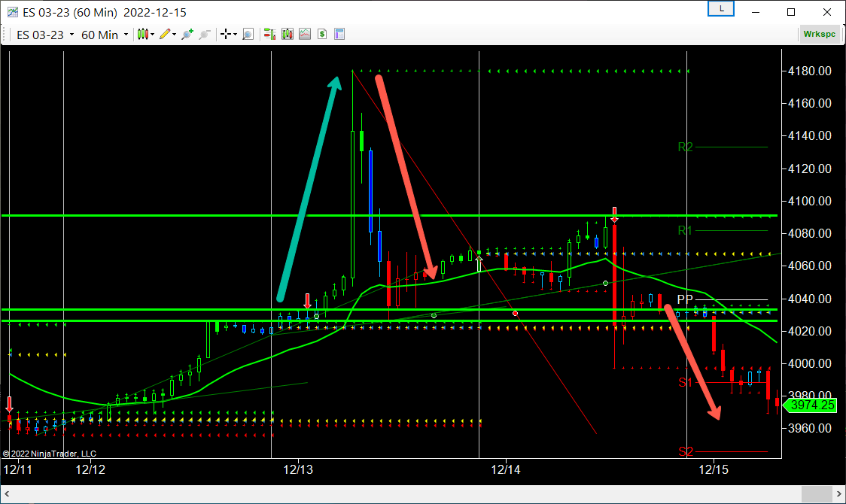
Task: Close the chart window
Action: point(826,12)
